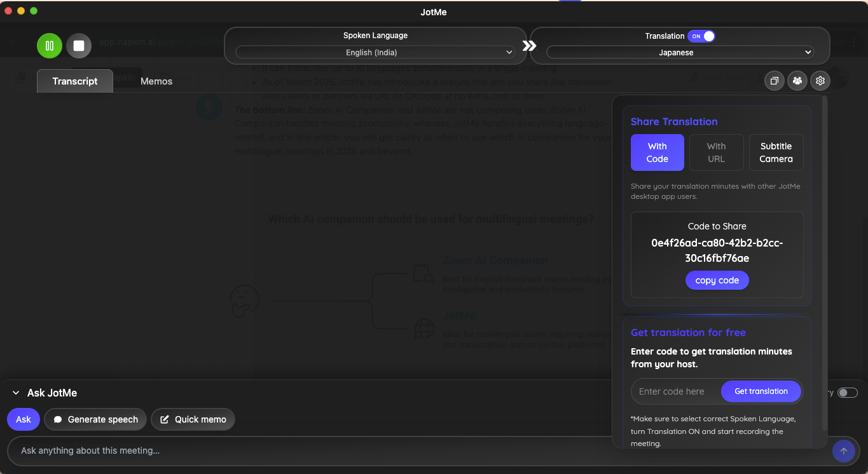Click the Get translation button

[761, 391]
